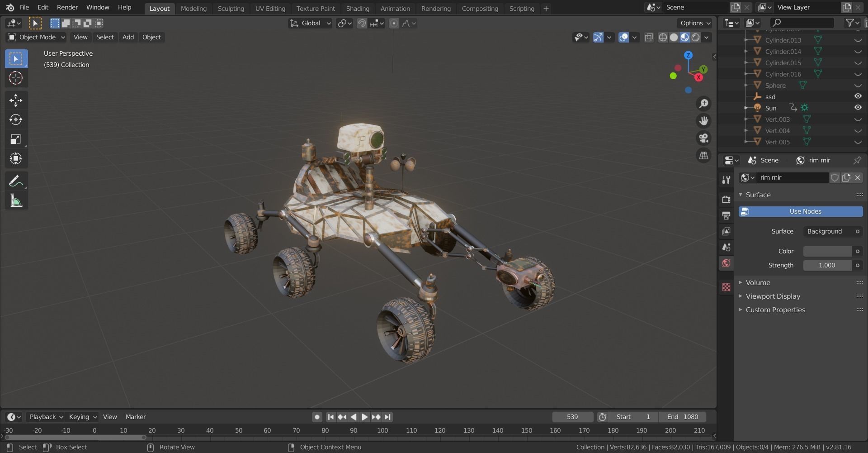Screen dimensions: 868x453
Task: Toggle the camera view icon
Action: (703, 138)
